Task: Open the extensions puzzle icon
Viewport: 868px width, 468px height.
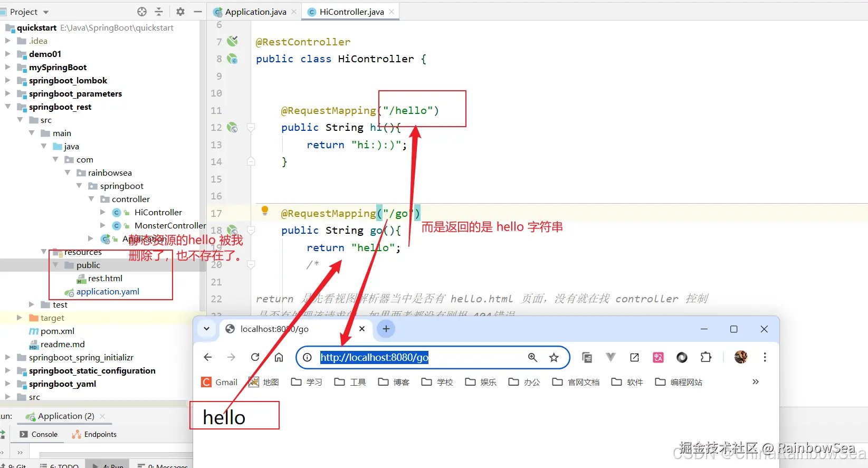Action: [706, 357]
